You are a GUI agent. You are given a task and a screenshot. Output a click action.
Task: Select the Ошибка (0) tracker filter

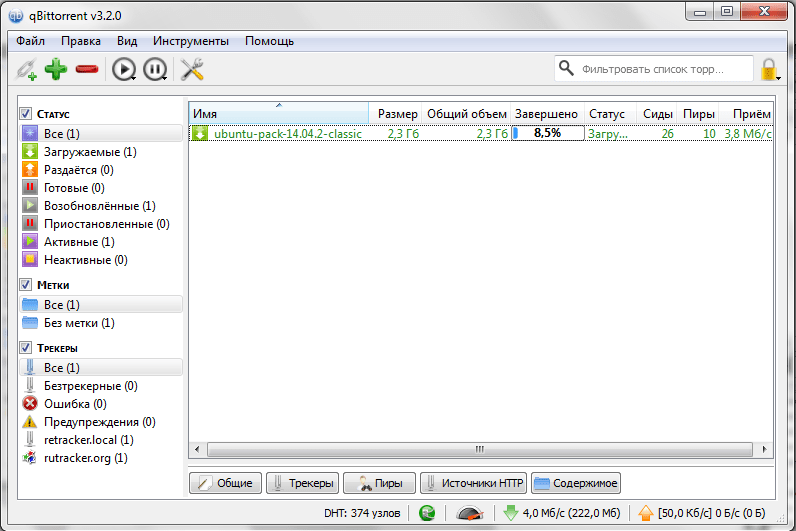pos(102,404)
